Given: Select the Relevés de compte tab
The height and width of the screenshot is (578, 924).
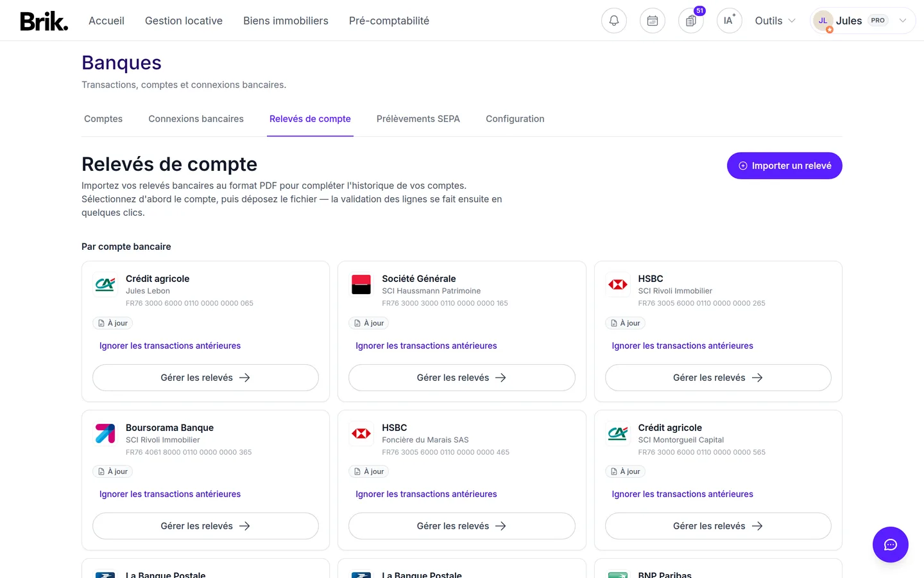Looking at the screenshot, I should [310, 119].
